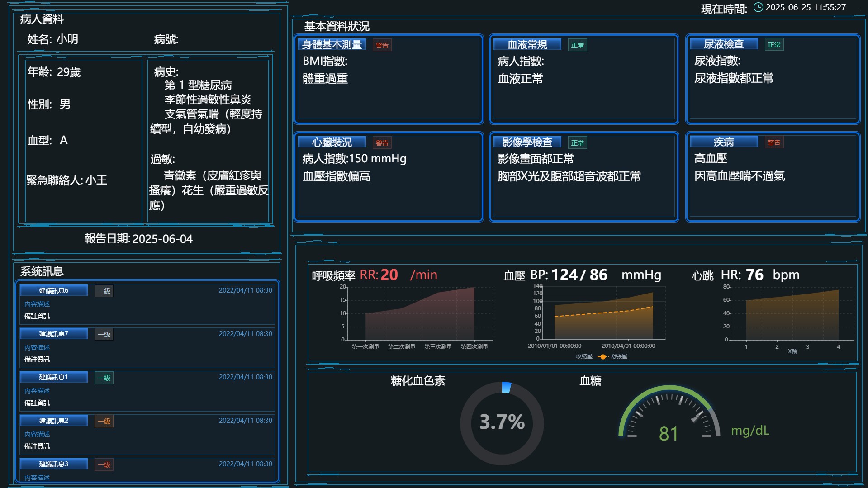Click the 正常 badge beside 影像學檢查

(x=577, y=143)
